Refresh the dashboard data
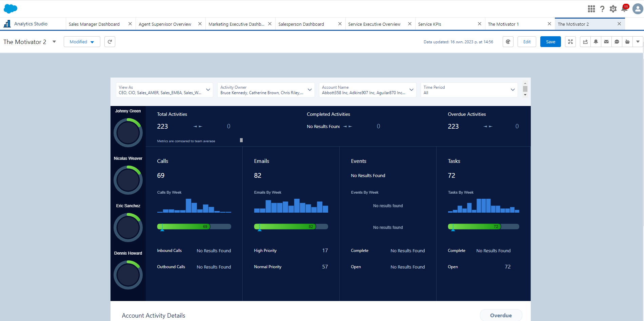The image size is (644, 321). [109, 41]
